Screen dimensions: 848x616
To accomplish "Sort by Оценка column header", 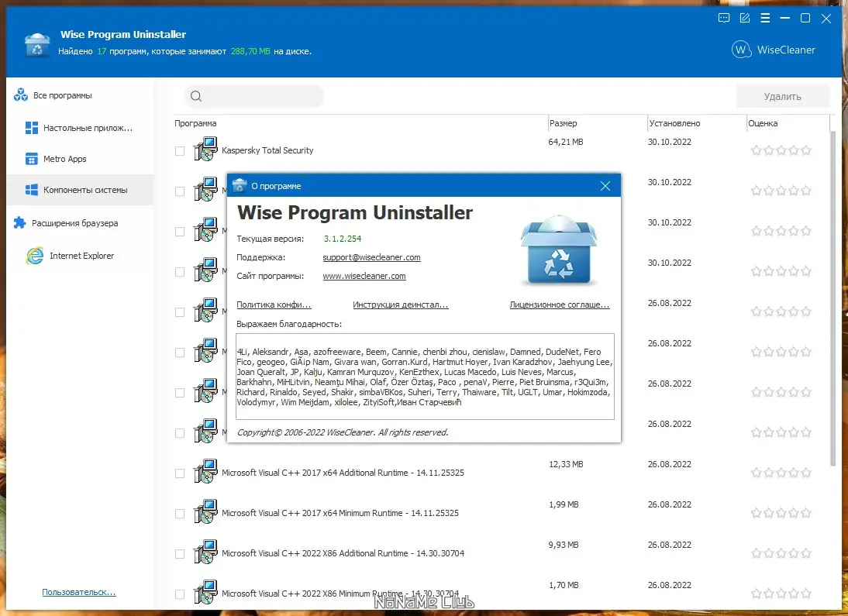I will [x=763, y=123].
